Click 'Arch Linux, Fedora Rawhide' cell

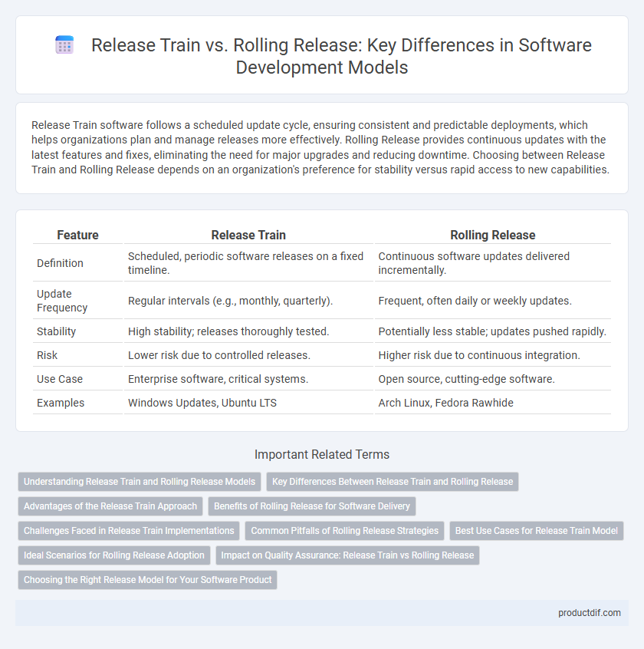coord(493,403)
